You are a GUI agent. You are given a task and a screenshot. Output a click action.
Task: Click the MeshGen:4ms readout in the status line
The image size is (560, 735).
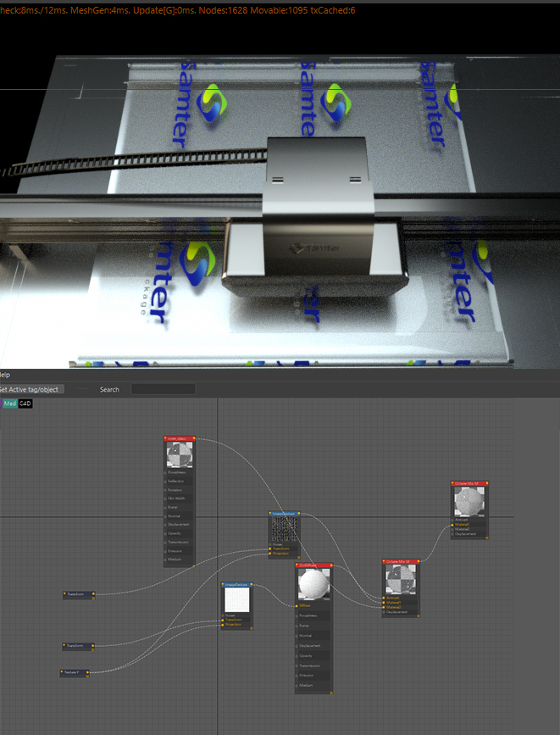coord(100,10)
